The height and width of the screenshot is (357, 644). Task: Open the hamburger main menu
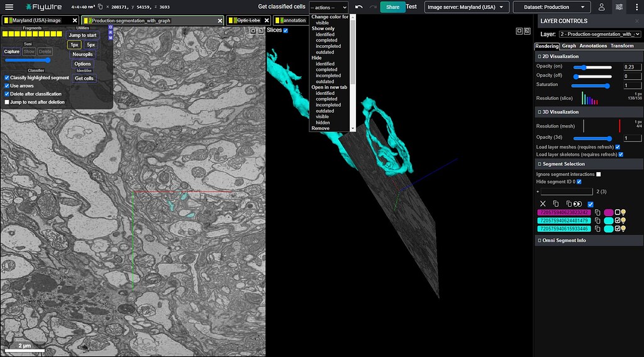[9, 7]
